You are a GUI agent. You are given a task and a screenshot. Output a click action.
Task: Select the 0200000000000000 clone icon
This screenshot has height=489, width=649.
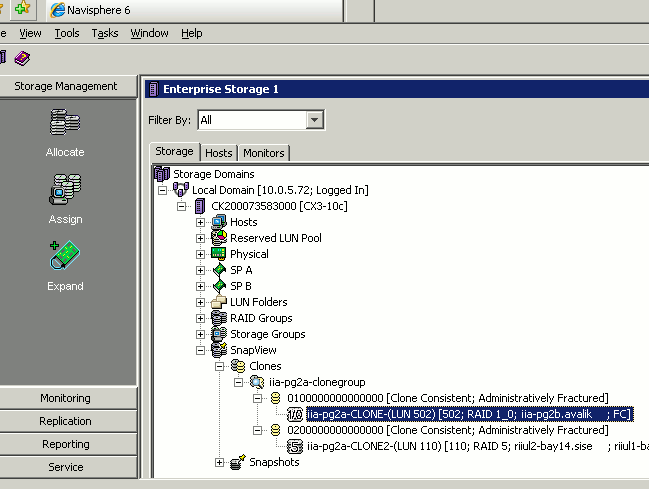[275, 430]
